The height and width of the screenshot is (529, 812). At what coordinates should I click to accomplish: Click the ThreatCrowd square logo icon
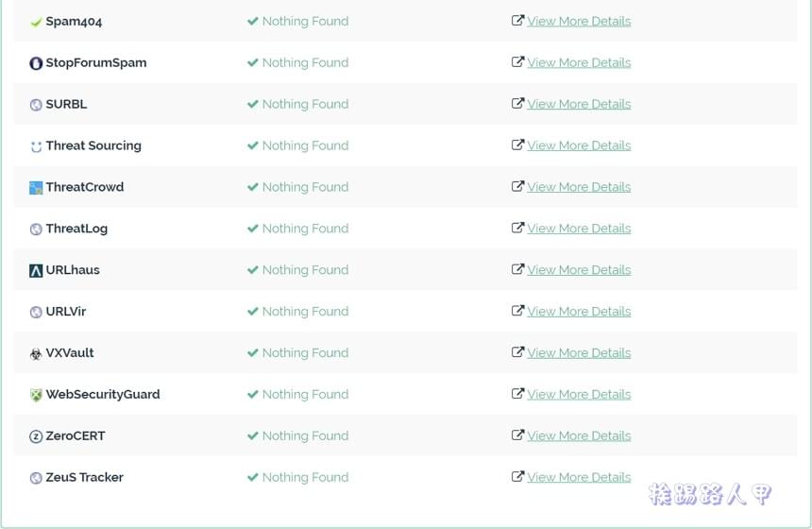pyautogui.click(x=36, y=188)
